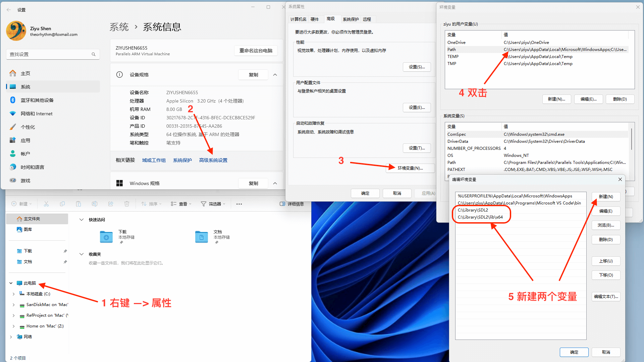Click the Environment Variables button
The width and height of the screenshot is (644, 362).
tap(410, 168)
